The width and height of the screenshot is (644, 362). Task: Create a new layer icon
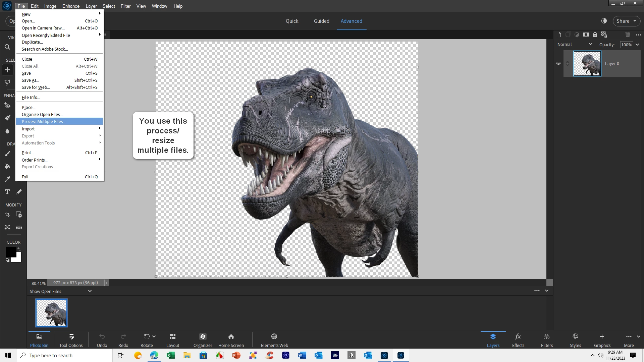[558, 35]
